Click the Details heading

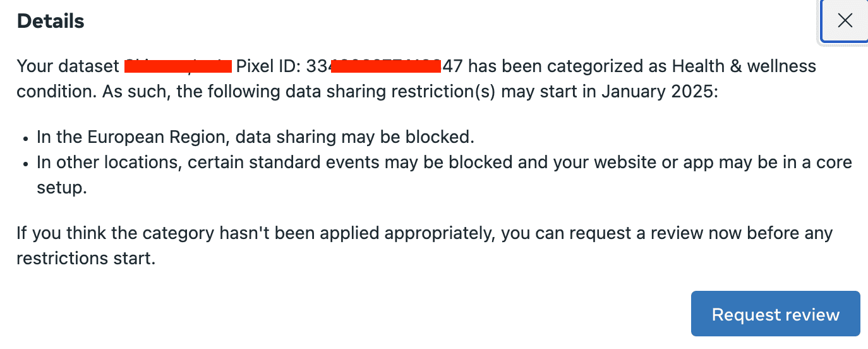[x=51, y=21]
